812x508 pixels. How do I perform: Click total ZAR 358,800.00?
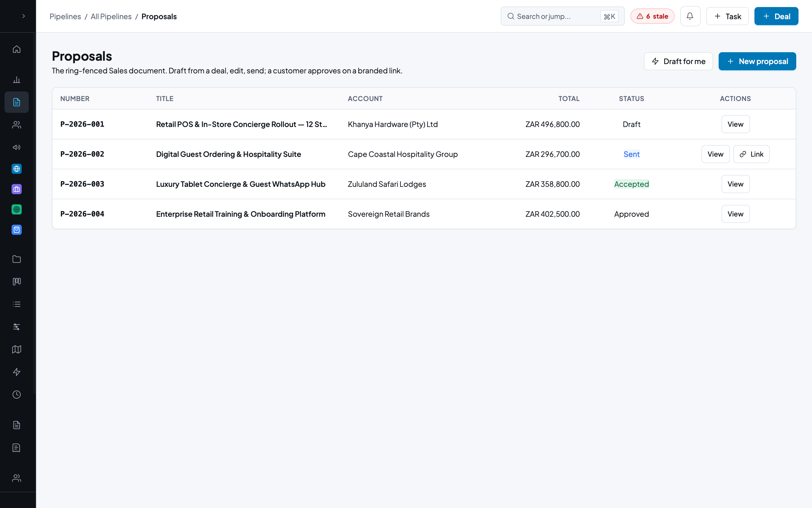(x=552, y=184)
